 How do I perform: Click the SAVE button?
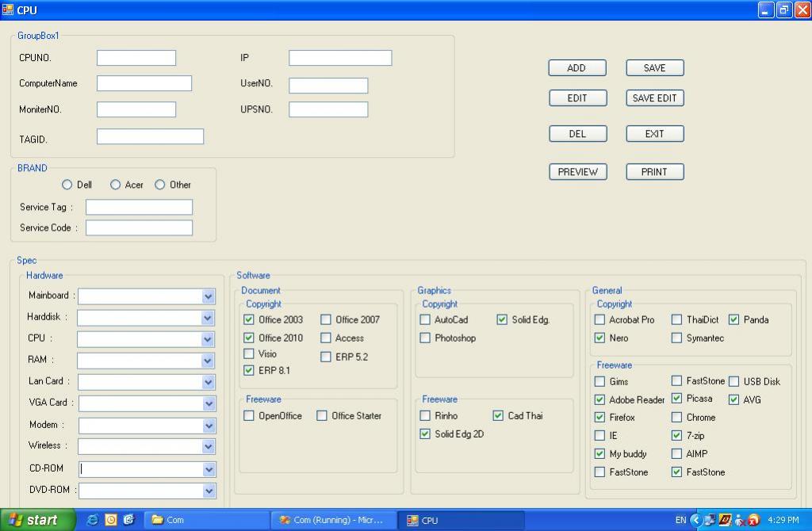(x=655, y=68)
